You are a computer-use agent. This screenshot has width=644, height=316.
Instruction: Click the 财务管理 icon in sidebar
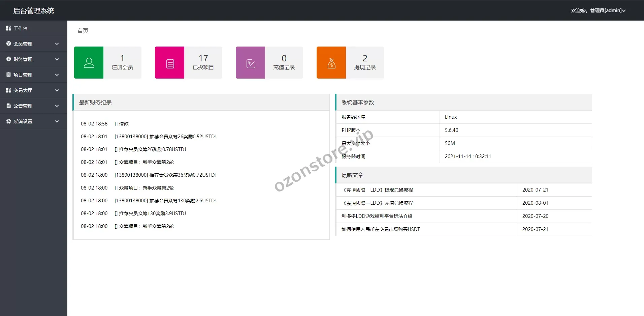tap(8, 59)
